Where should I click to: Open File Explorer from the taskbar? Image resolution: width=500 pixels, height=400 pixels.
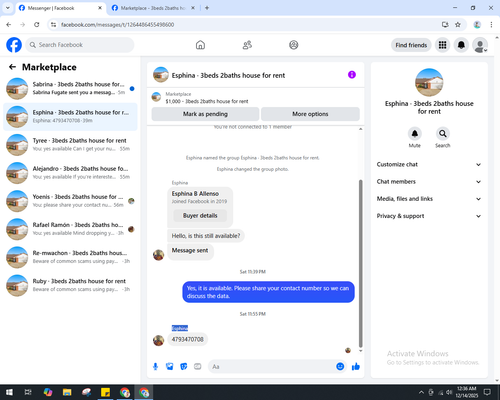(67, 392)
